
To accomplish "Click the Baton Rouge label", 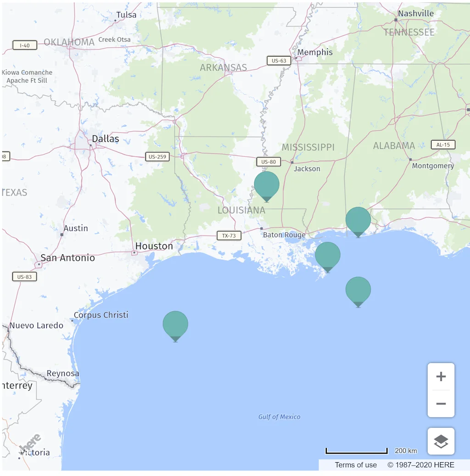I will click(x=284, y=235).
